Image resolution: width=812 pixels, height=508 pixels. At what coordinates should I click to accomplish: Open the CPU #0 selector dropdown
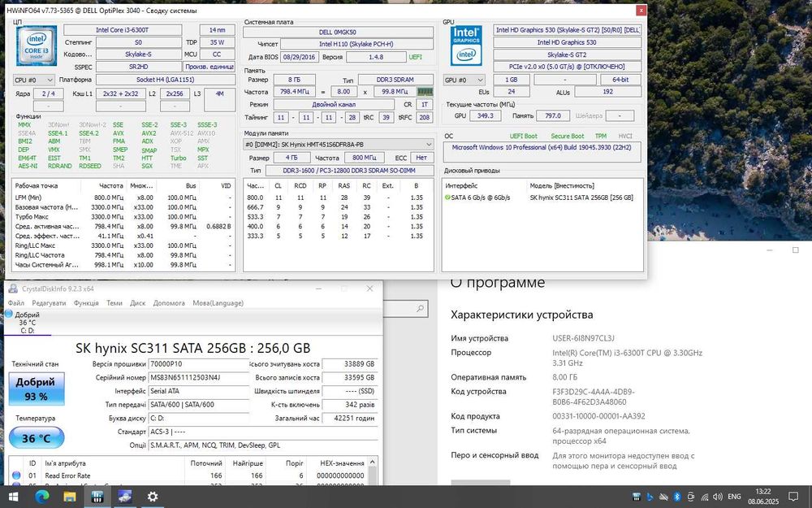[33, 80]
